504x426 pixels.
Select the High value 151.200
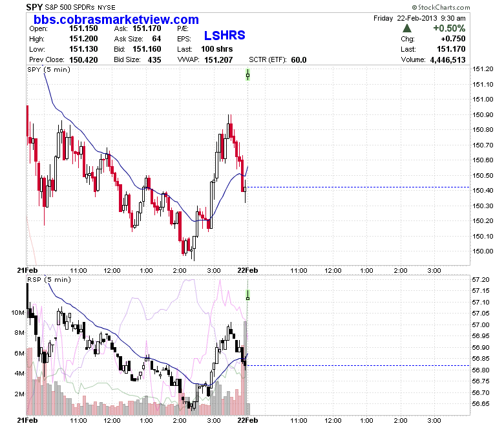pyautogui.click(x=83, y=39)
